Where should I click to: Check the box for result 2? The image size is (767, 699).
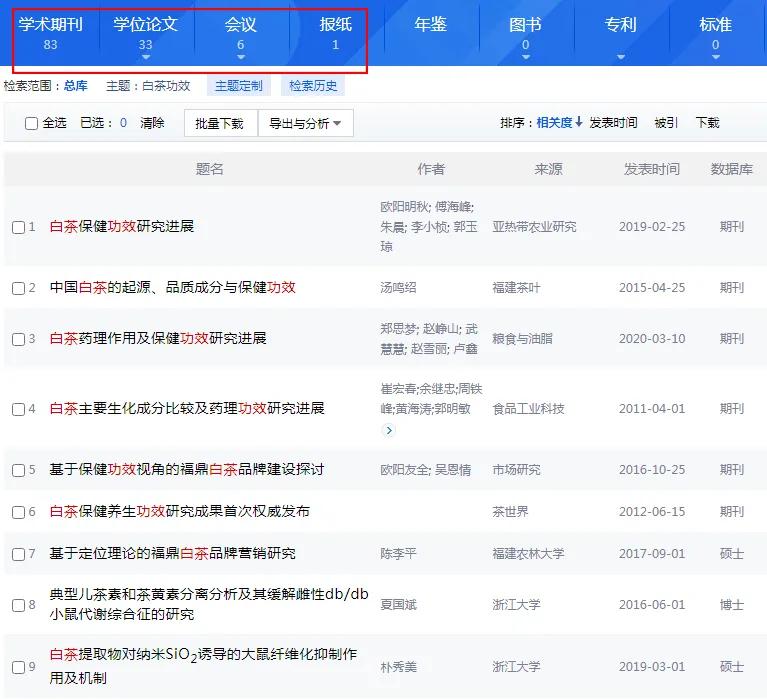tap(19, 288)
